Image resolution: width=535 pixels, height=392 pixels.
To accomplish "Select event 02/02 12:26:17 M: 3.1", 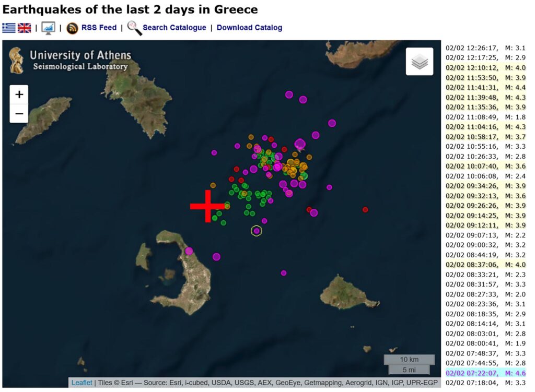I will [485, 48].
